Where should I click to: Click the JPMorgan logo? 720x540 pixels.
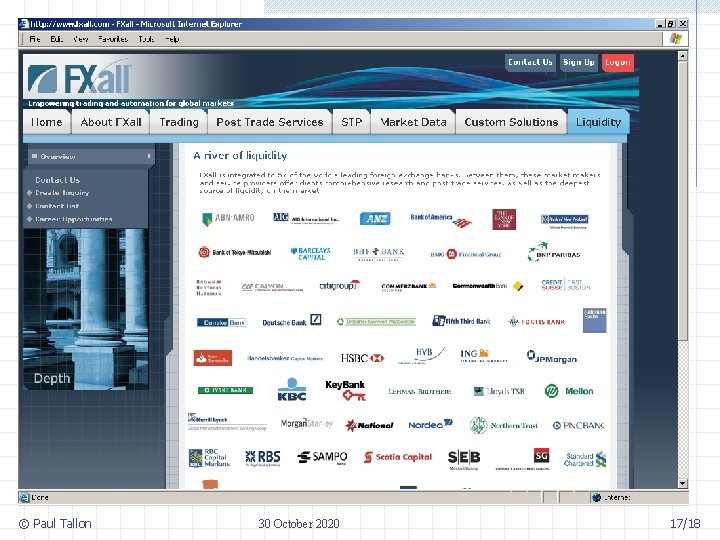[551, 357]
